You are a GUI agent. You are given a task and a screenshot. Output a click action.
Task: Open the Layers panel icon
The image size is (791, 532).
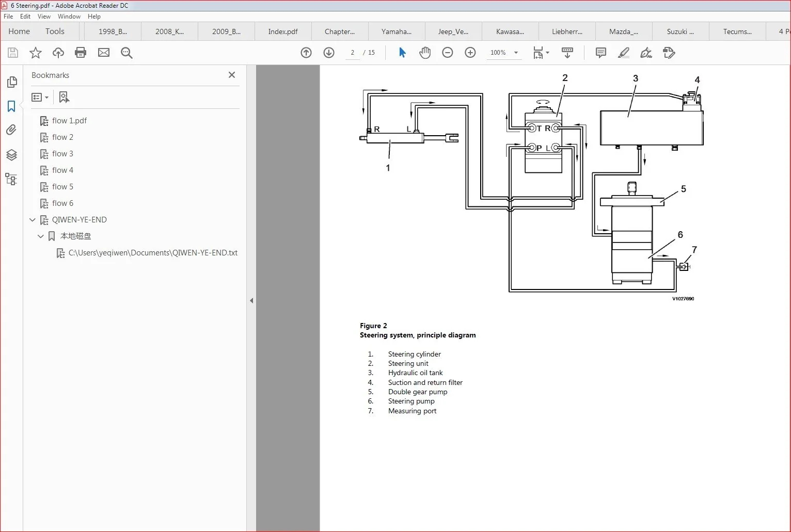tap(11, 155)
